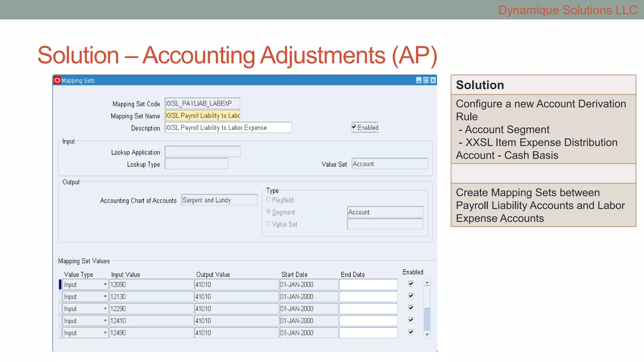The height and width of the screenshot is (362, 644).
Task: Open Value Type dropdown for 12090 row
Action: pyautogui.click(x=105, y=285)
